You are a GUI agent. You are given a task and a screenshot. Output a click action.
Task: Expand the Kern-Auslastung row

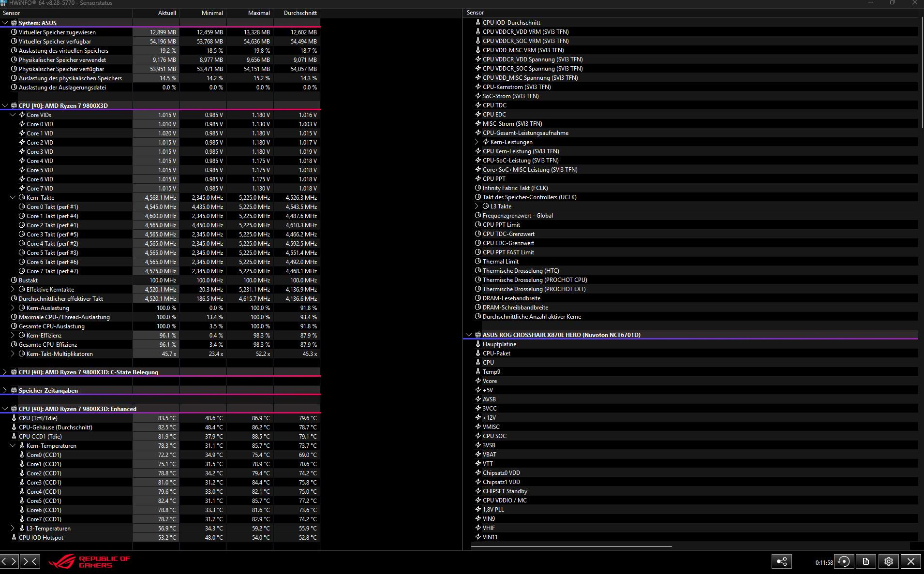coord(13,308)
